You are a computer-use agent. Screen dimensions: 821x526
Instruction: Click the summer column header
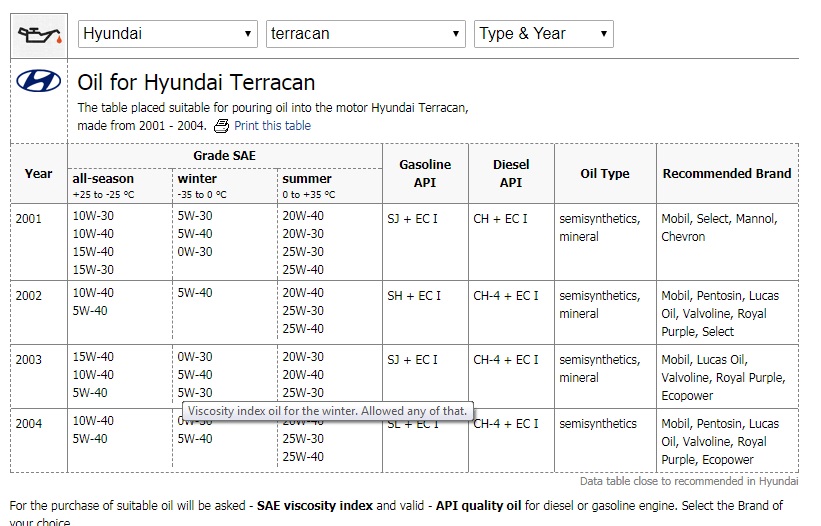tap(307, 179)
